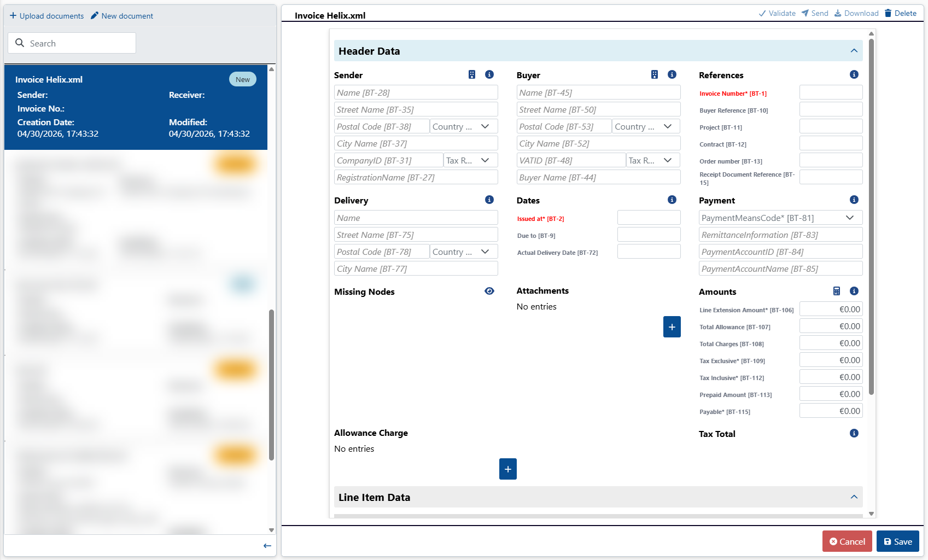Open the Buyer company lookup building icon
Screen dimensions: 928x560
coord(655,74)
